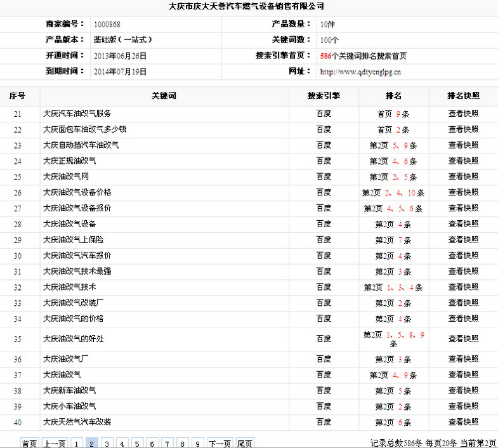Select keyword 大庆汽车油改气服务
The width and height of the screenshot is (498, 448).
tap(77, 114)
